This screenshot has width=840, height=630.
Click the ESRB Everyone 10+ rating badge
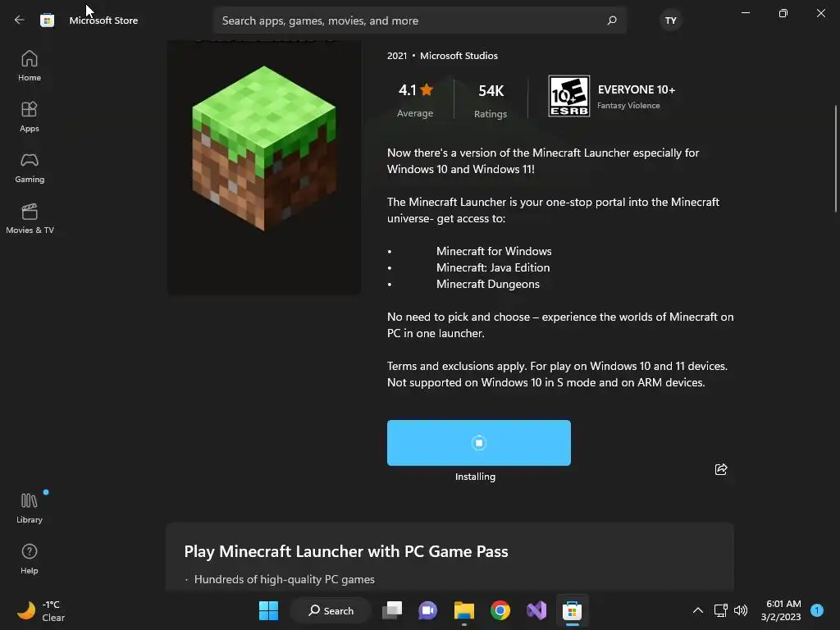[569, 96]
